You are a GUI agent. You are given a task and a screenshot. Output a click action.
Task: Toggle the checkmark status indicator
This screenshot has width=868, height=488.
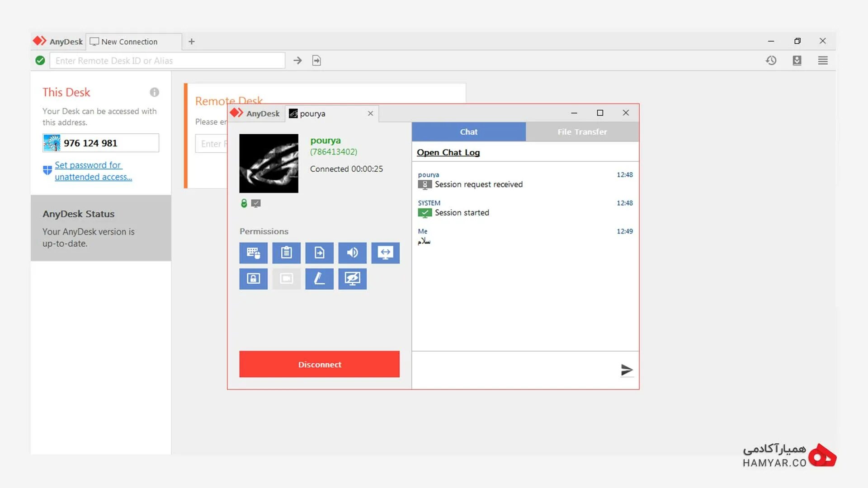(255, 203)
